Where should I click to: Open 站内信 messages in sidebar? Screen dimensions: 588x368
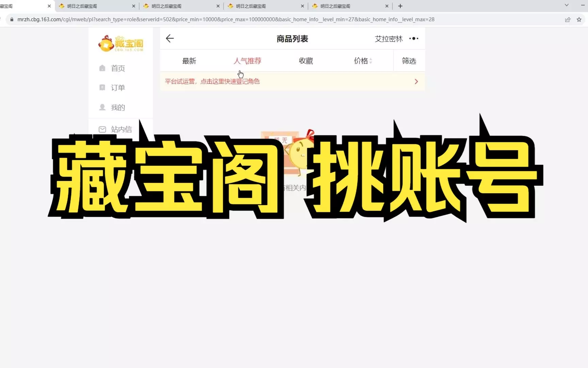115,129
